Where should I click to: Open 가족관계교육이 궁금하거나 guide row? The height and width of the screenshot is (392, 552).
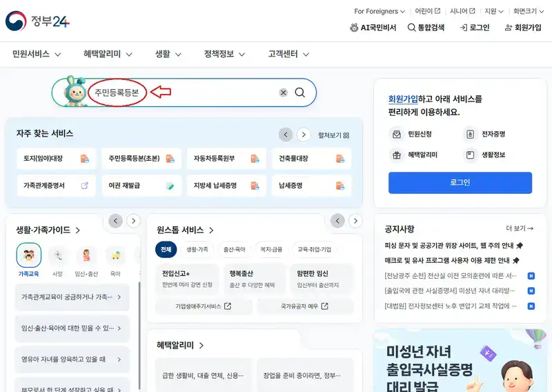coord(72,297)
